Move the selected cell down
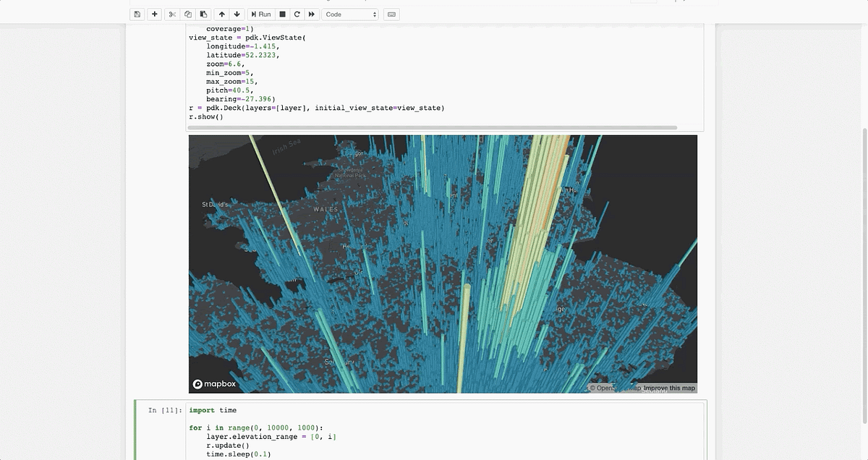 tap(237, 14)
